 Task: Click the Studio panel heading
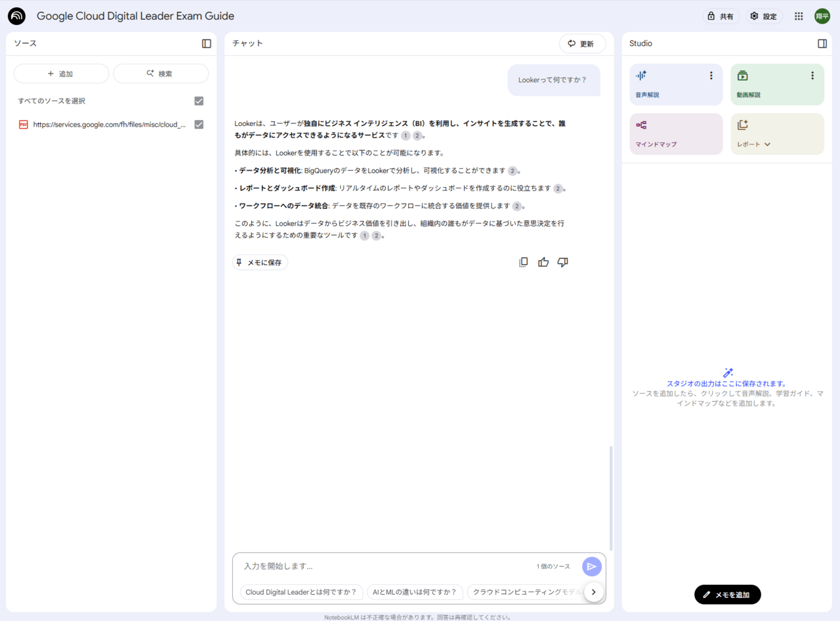tap(640, 43)
